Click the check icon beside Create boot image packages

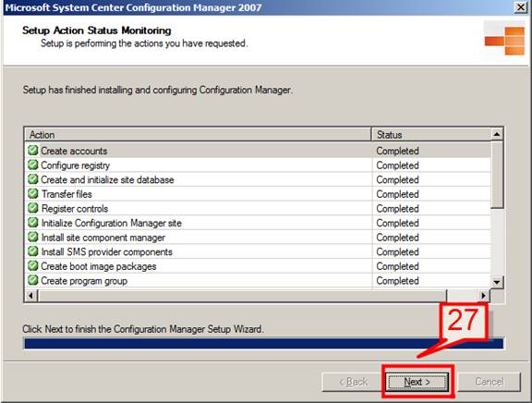(33, 265)
